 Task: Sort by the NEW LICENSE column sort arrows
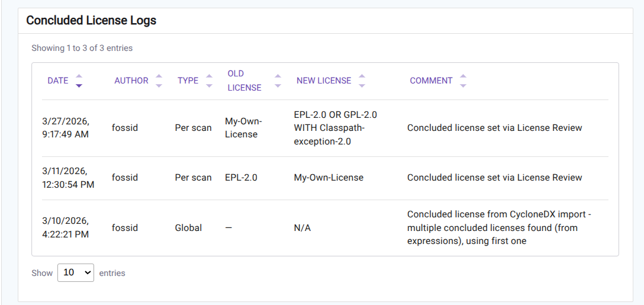[x=362, y=81]
